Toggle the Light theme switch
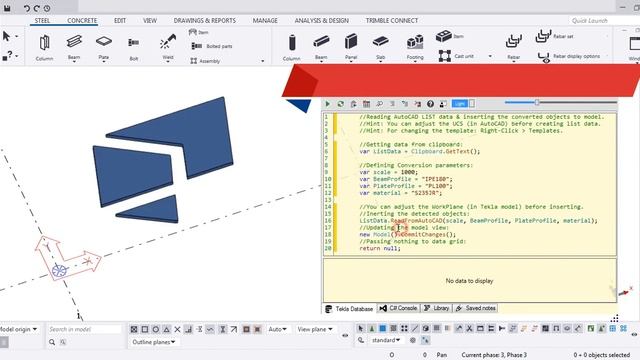This screenshot has width=640, height=360. click(x=463, y=104)
